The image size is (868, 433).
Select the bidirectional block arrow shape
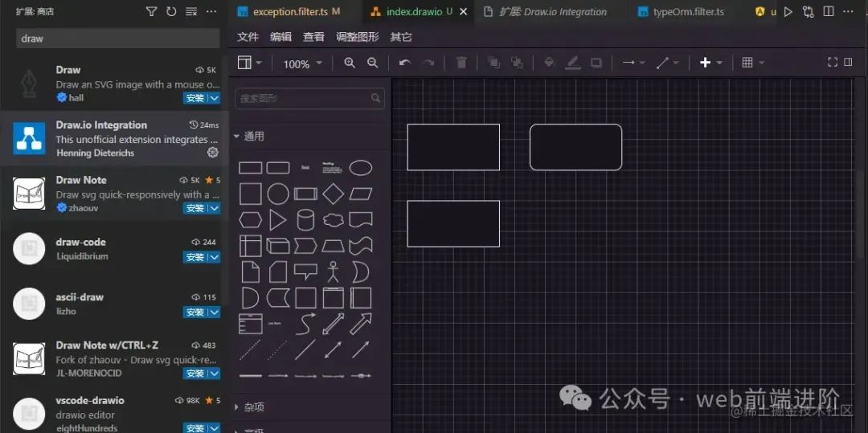[334, 324]
